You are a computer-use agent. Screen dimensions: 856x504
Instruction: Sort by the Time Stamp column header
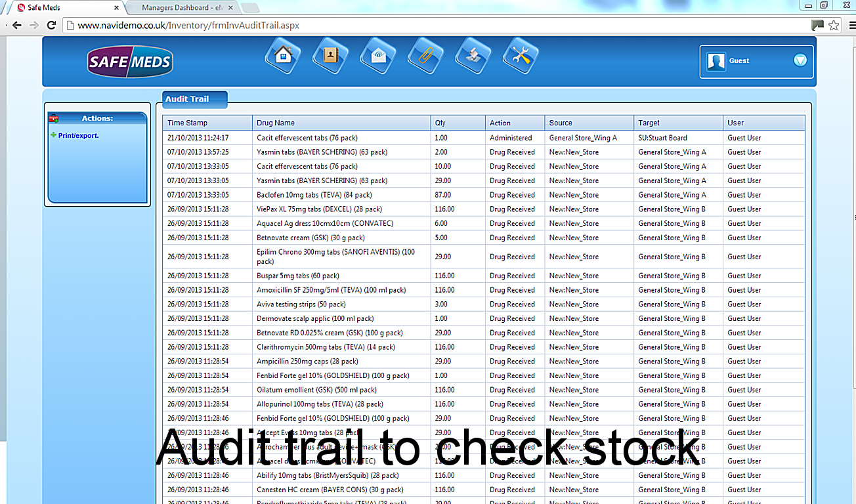point(187,123)
